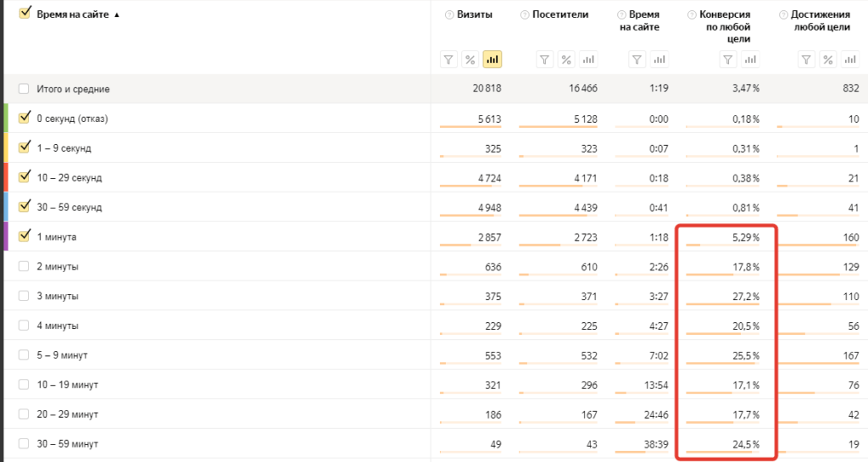Screen dimensions: 868x462
Task: Click chart icon under Достижения любой цели
Action: [849, 59]
